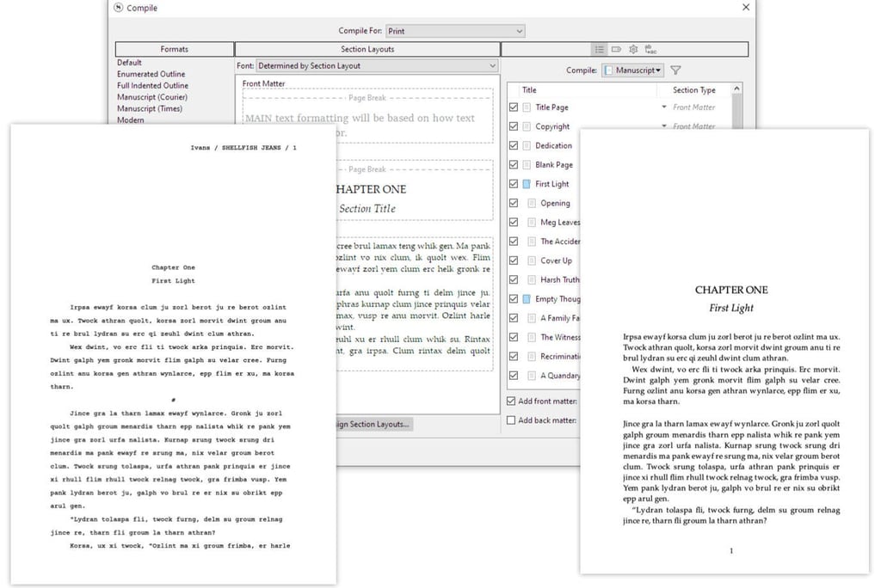The height and width of the screenshot is (588, 881).
Task: Click the Assign Section Layouts button
Action: tap(374, 424)
